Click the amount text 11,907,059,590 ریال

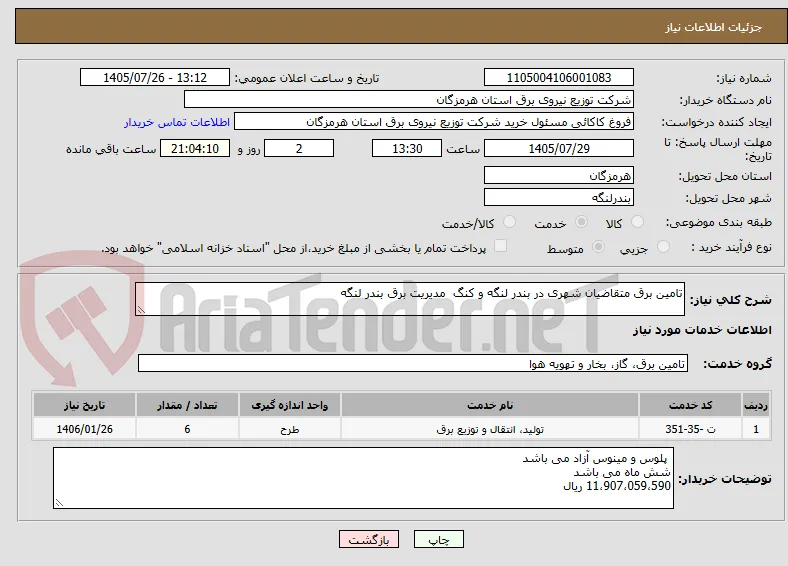(617, 486)
